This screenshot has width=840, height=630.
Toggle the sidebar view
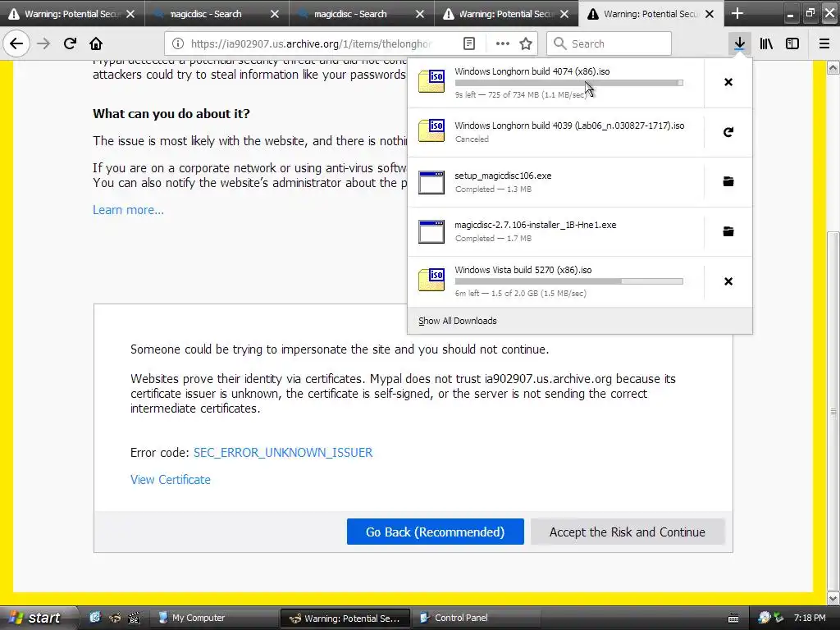pos(792,43)
